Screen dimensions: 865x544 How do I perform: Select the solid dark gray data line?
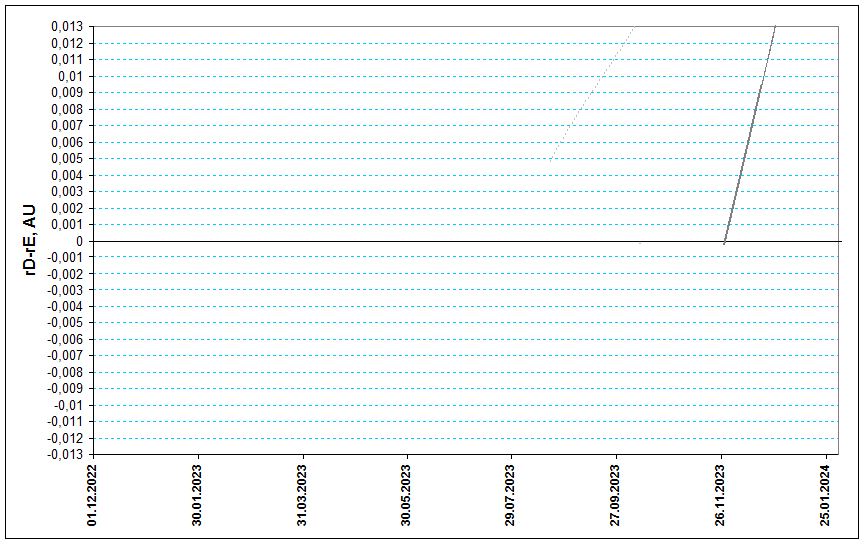pyautogui.click(x=750, y=134)
